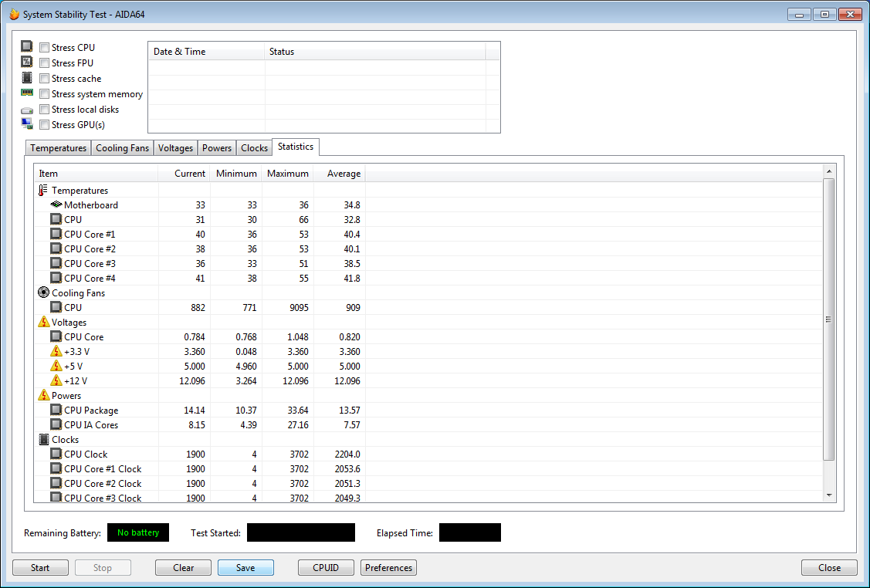Click the chip icon of CPU Package row

point(56,410)
